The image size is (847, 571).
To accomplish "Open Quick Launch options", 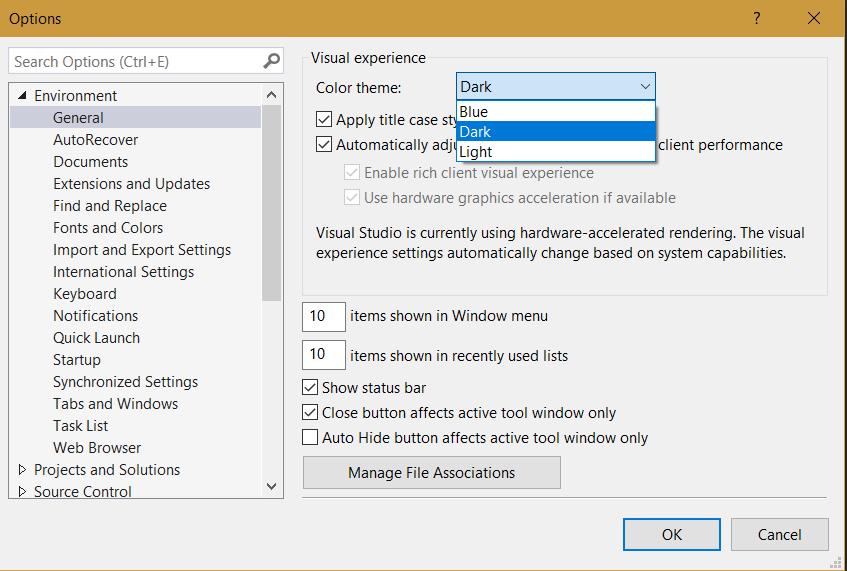I will [x=96, y=338].
